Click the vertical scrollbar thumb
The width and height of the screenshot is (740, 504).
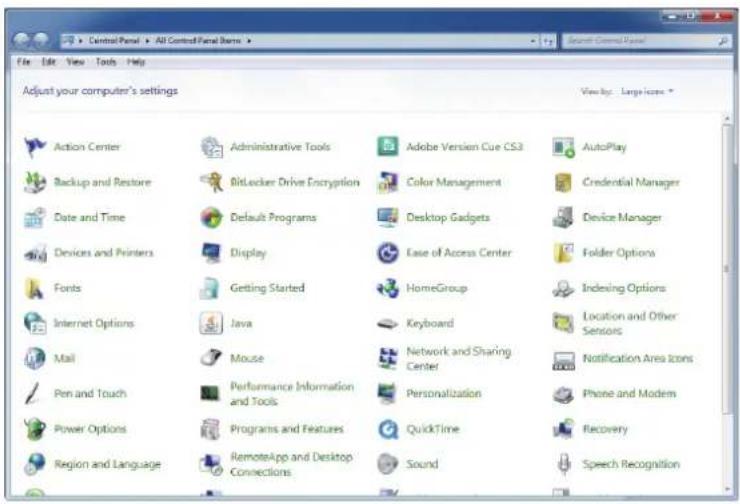tap(727, 270)
